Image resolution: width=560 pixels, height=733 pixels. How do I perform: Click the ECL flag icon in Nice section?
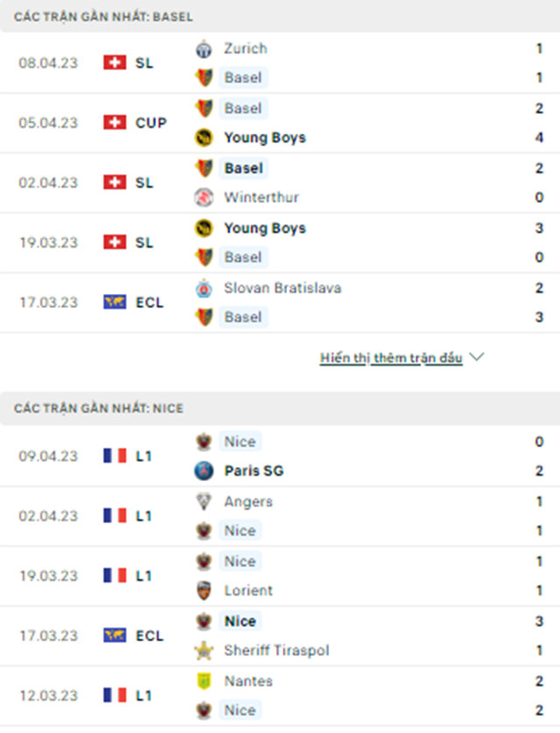point(115,635)
